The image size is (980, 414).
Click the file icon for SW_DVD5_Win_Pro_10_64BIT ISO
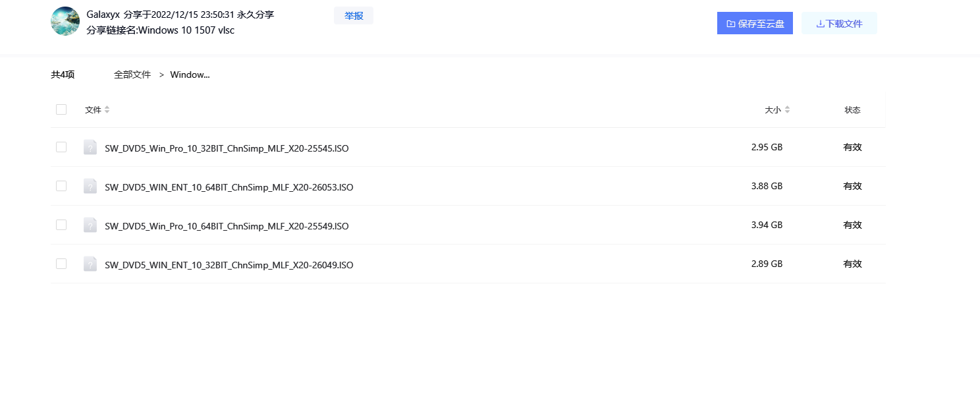click(x=90, y=225)
